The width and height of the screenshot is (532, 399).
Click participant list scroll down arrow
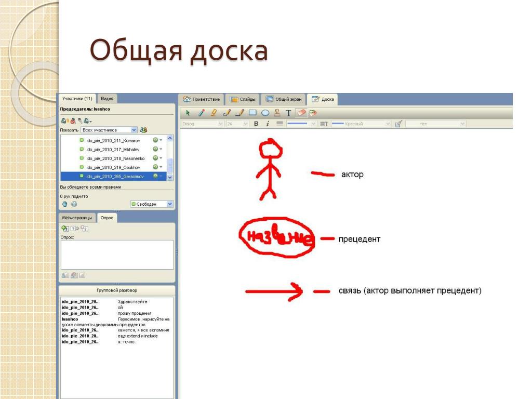tap(170, 177)
